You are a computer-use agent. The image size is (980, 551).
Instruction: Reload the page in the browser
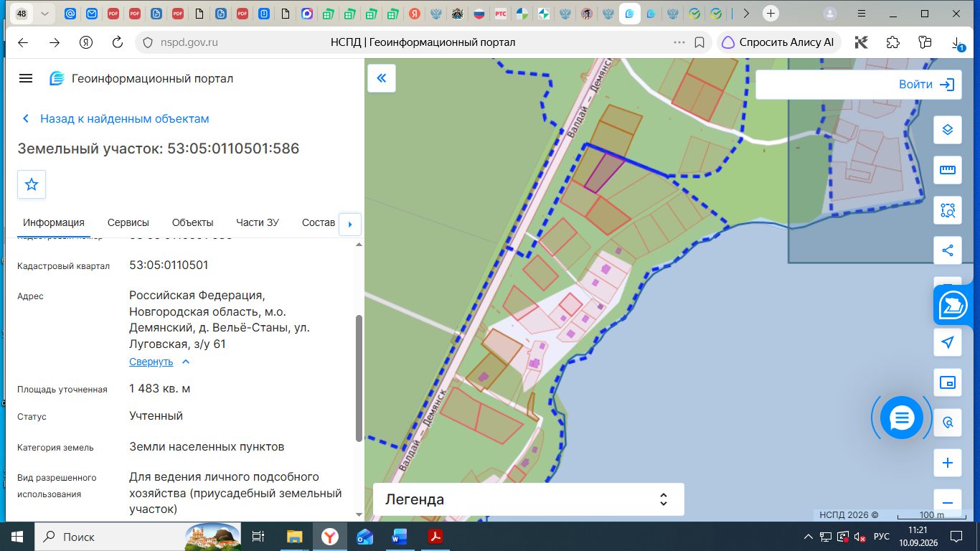(x=118, y=42)
